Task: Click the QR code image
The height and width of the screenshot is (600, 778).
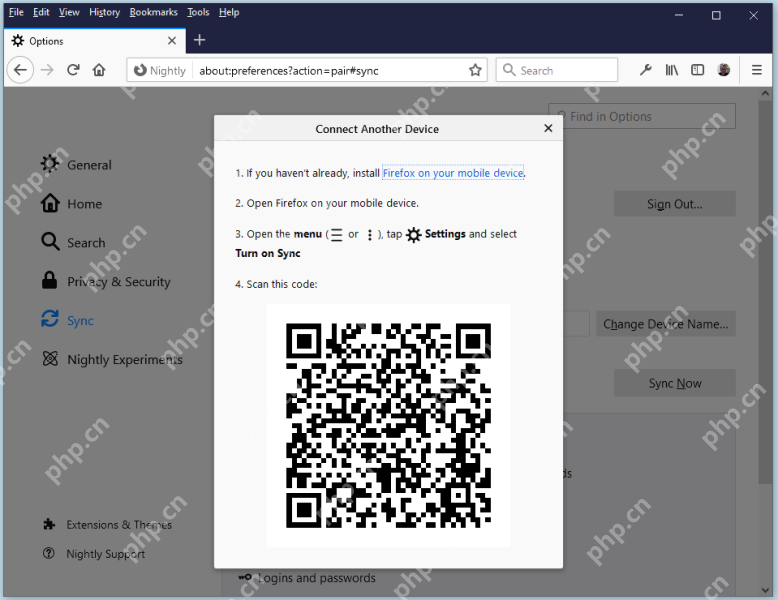Action: tap(389, 425)
